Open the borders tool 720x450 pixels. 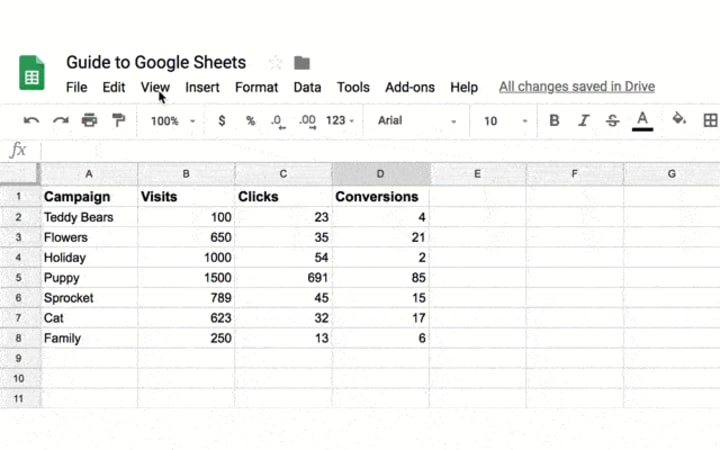pos(710,121)
